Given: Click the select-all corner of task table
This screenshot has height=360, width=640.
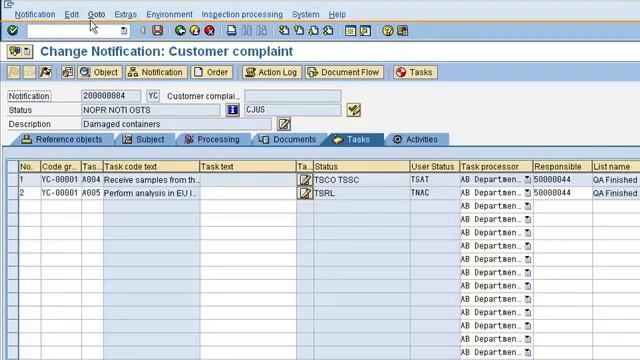Looking at the screenshot, I should point(13,167).
